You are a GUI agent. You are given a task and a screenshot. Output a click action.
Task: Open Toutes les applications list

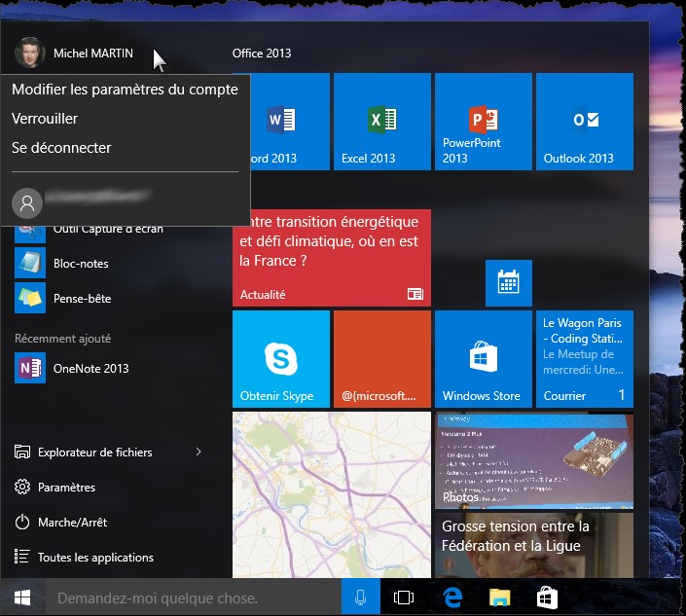[95, 558]
